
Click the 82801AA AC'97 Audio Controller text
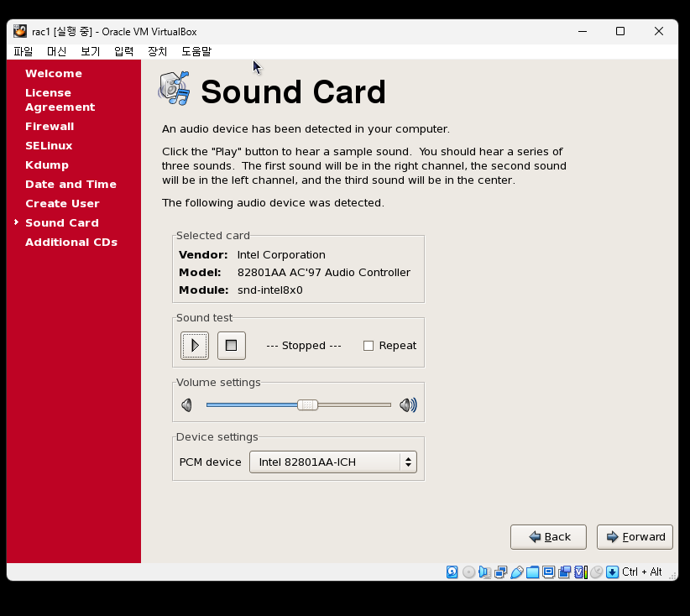(x=324, y=273)
